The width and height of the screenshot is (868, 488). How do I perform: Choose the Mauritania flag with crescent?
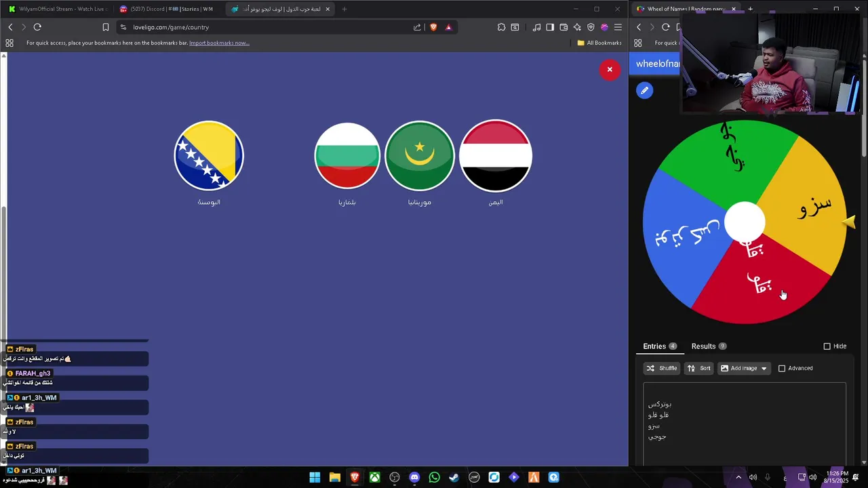tap(420, 156)
